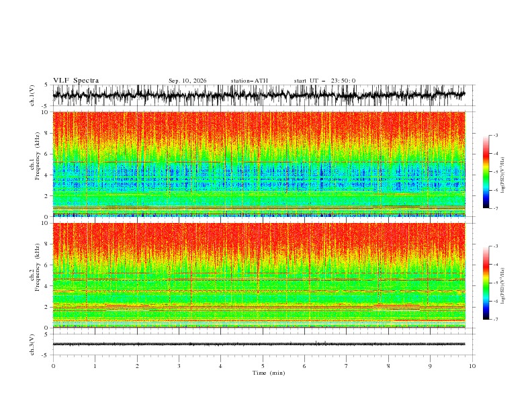Click the ch.3 voltage waveform trace

tap(259, 344)
